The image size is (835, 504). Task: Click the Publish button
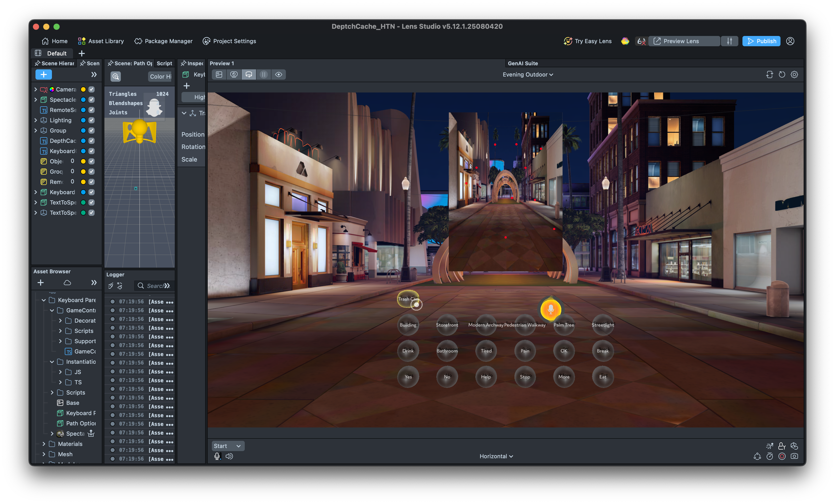click(x=761, y=41)
